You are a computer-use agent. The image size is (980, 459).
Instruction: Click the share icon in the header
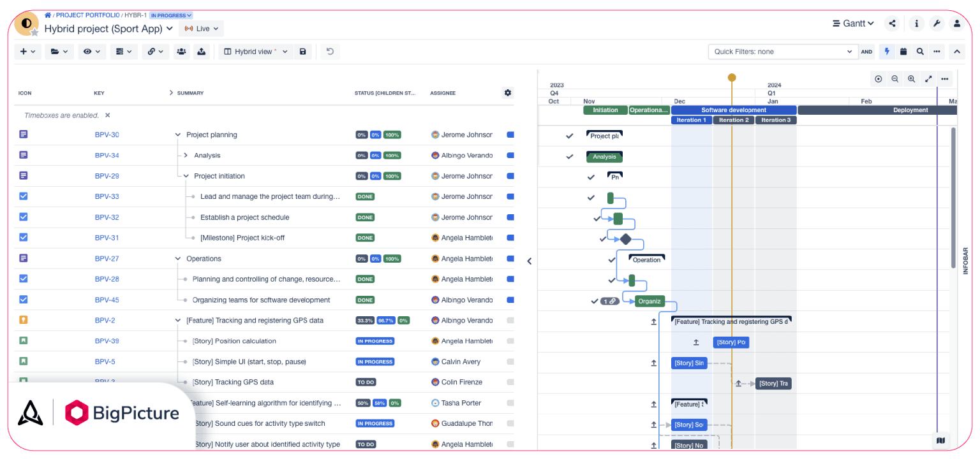pos(892,24)
